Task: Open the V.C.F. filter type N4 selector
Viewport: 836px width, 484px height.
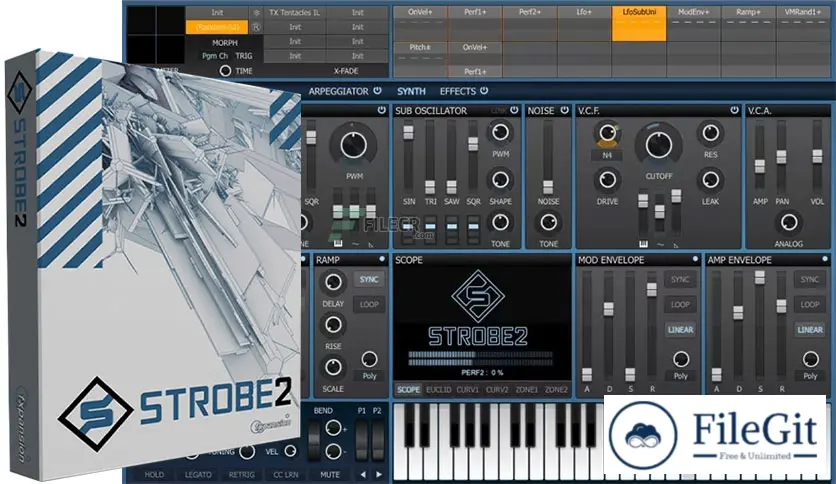Action: pos(607,155)
